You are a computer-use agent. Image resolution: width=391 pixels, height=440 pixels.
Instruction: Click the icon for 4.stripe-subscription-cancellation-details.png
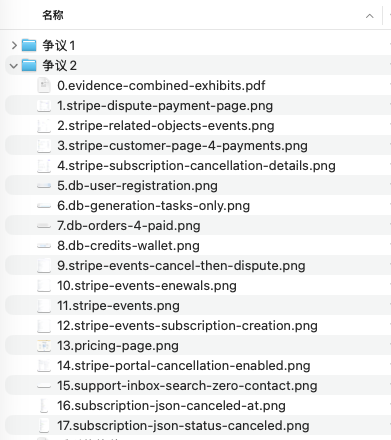[44, 166]
